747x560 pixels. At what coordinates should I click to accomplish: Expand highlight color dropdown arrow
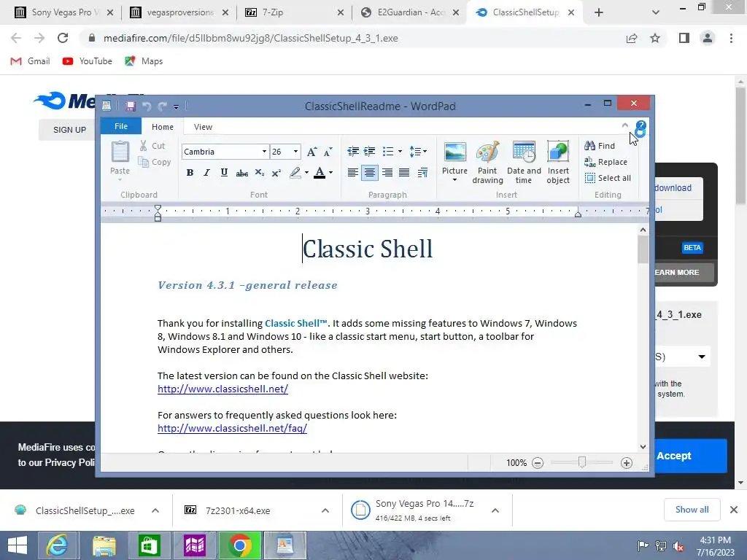[x=306, y=173]
